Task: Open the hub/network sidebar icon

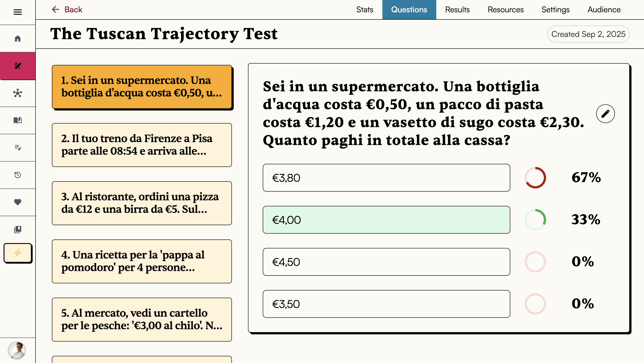Action: (x=17, y=93)
